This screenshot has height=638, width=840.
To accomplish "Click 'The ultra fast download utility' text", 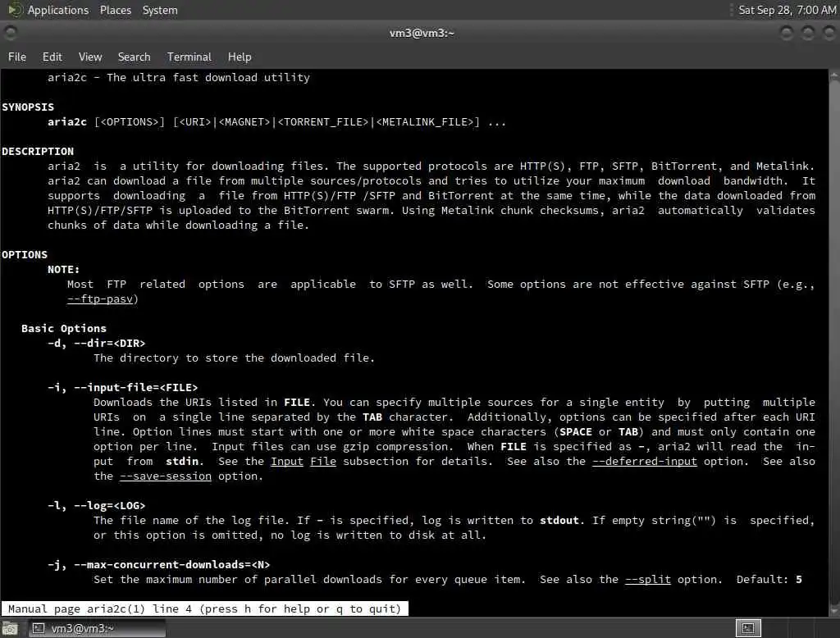I will (208, 78).
